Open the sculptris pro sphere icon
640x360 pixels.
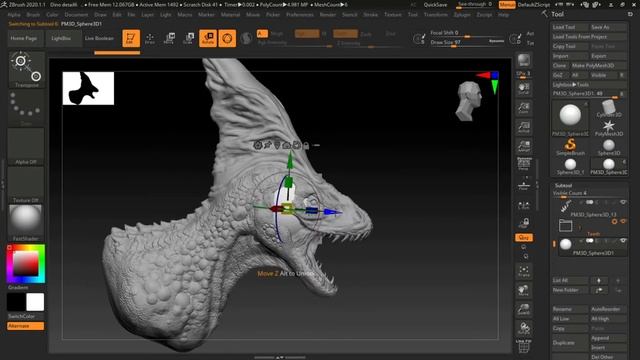pos(246,38)
